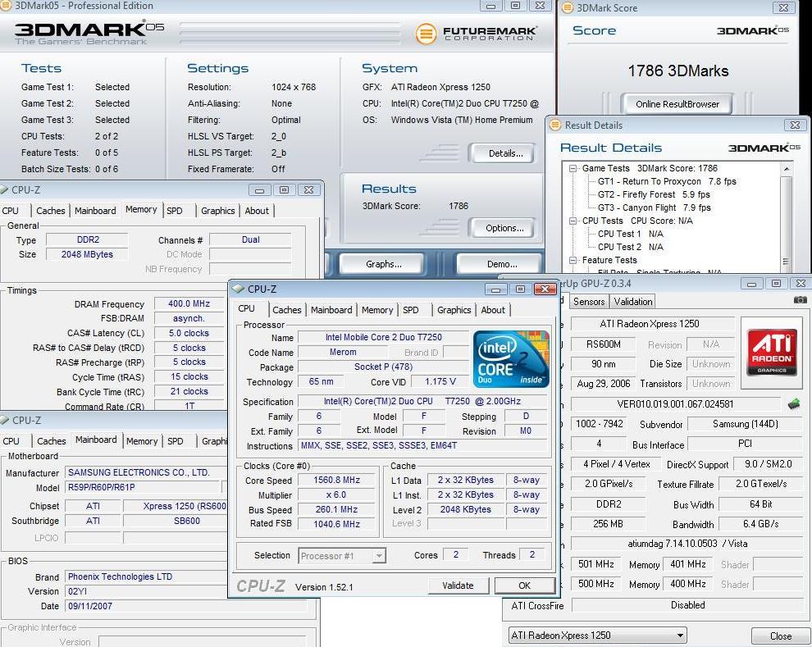812x647 pixels.
Task: Click the DRAM Frequency 400.0 MHz field
Action: (x=189, y=304)
